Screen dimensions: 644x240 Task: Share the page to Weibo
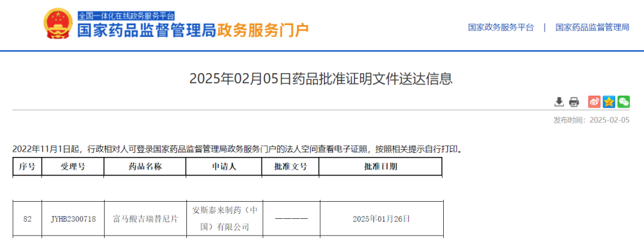[x=594, y=102]
